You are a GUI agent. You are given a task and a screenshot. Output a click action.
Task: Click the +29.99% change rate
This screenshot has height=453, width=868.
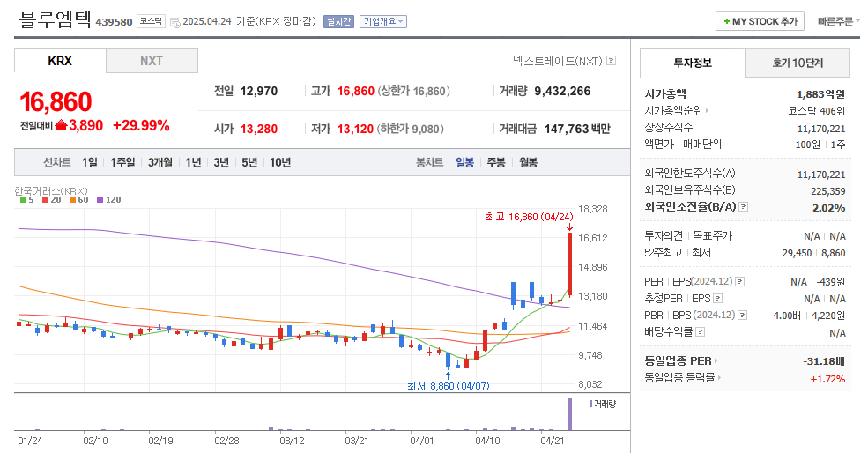[141, 125]
